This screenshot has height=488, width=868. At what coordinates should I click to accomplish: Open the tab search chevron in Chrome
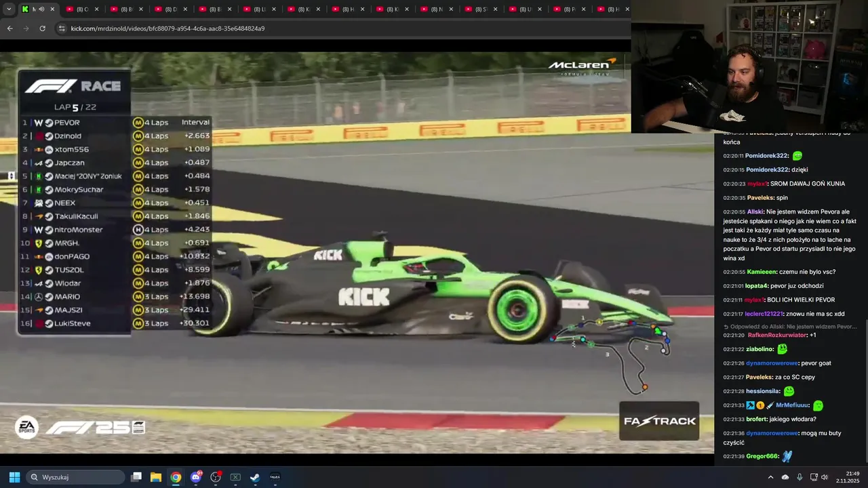10,9
